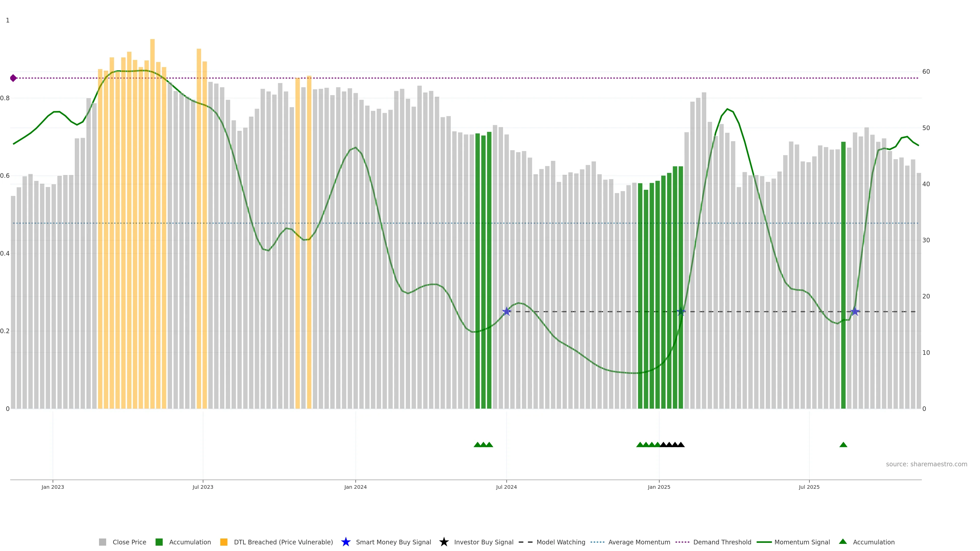
Task: Toggle the orange DTL Breached legend entry
Action: tap(224, 542)
